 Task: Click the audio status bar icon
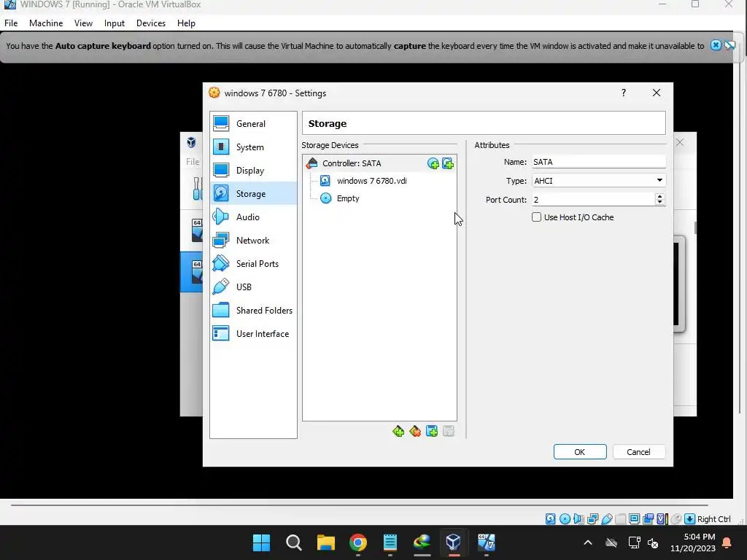[578, 519]
